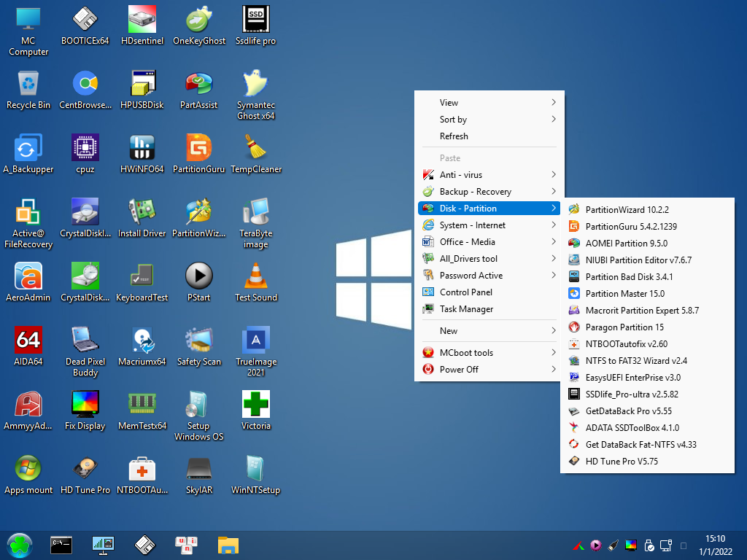Click the taskbar clock showing 15:10

point(716,545)
